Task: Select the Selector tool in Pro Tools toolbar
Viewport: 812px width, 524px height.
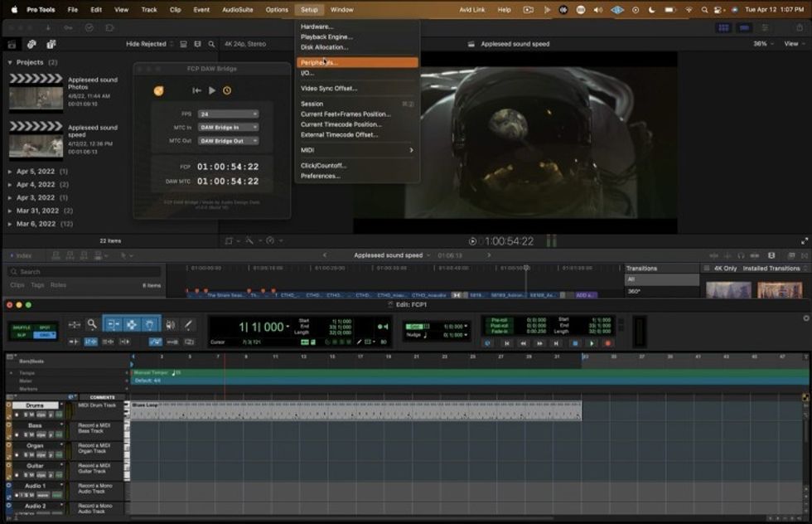Action: click(132, 324)
